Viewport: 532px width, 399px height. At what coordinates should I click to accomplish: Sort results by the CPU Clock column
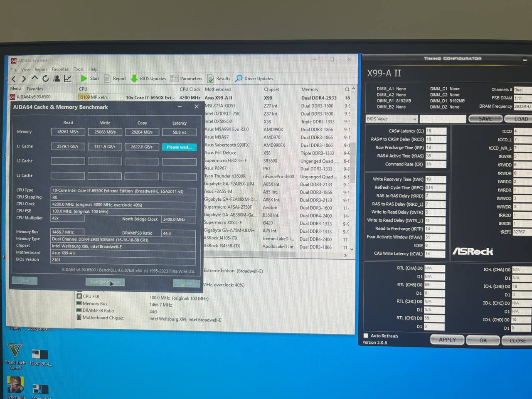[x=190, y=89]
